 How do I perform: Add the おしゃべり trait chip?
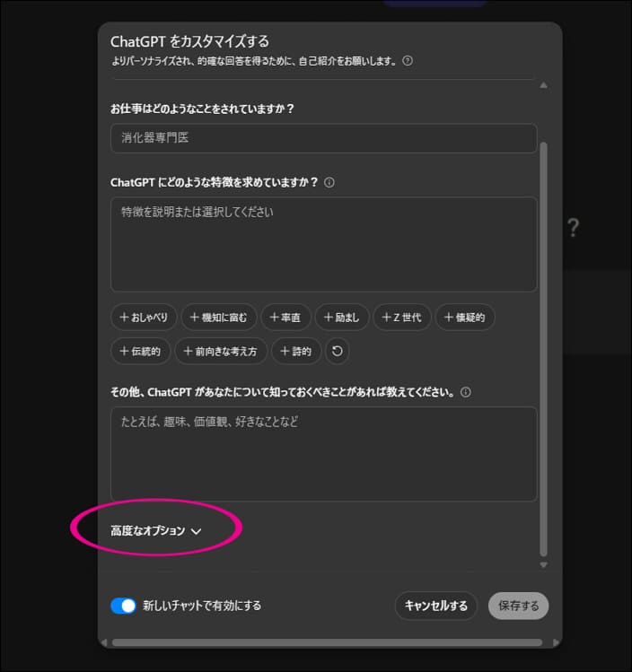pos(144,318)
